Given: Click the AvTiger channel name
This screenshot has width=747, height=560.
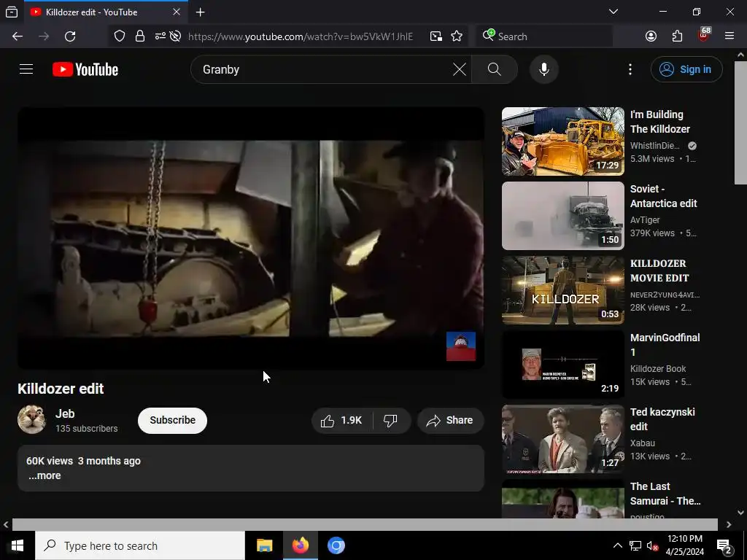Looking at the screenshot, I should coord(645,220).
